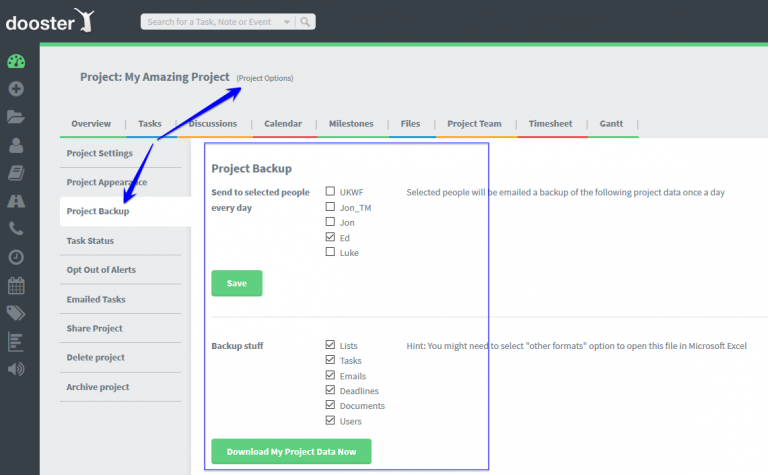Screen dimensions: 768x475
Task: Click the magnifier search icon
Action: 305,22
